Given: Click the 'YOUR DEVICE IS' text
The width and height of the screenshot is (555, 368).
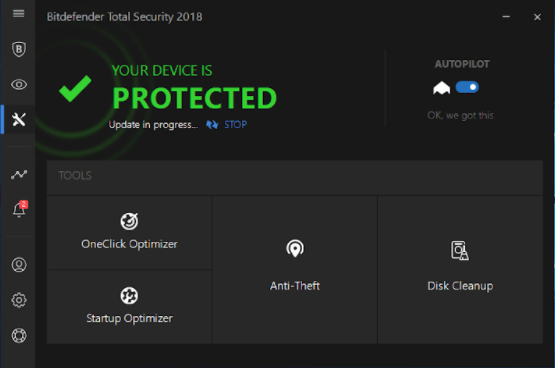Looking at the screenshot, I should (162, 70).
